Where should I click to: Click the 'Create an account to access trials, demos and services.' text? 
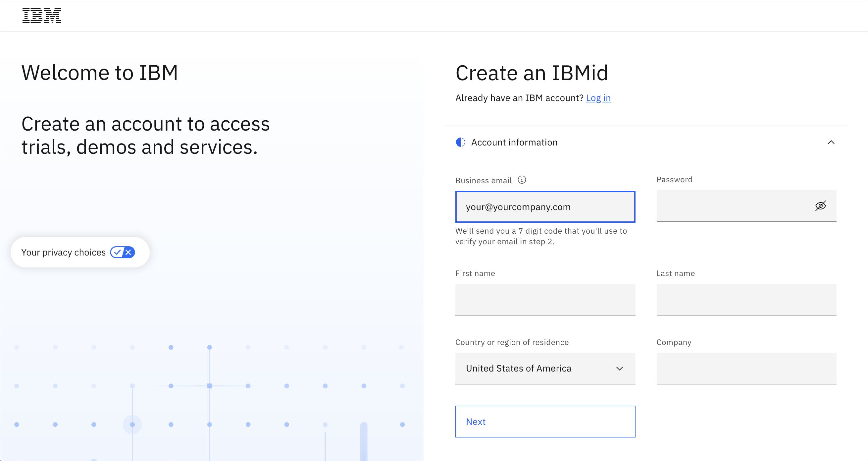pos(146,135)
